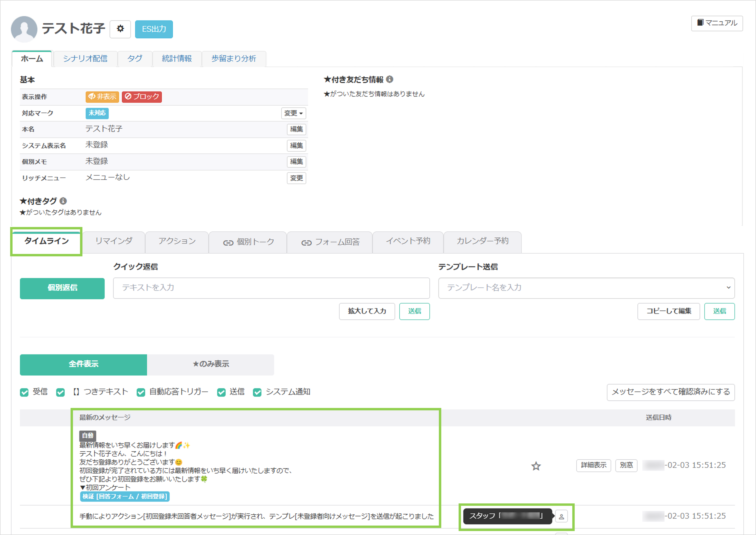Screen dimensions: 756x535
Task: Click info icon next to ★付きタグ
Action: tap(64, 201)
